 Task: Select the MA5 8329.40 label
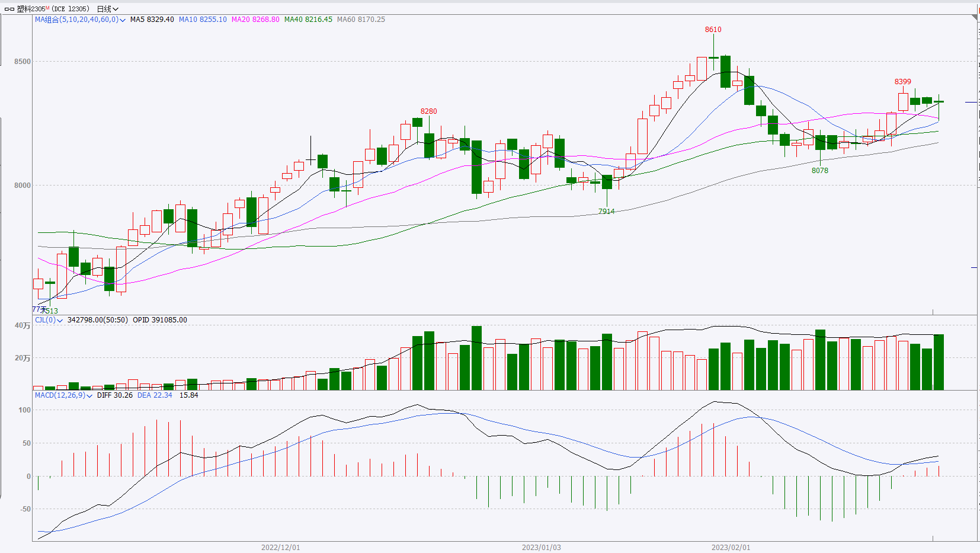pos(152,20)
